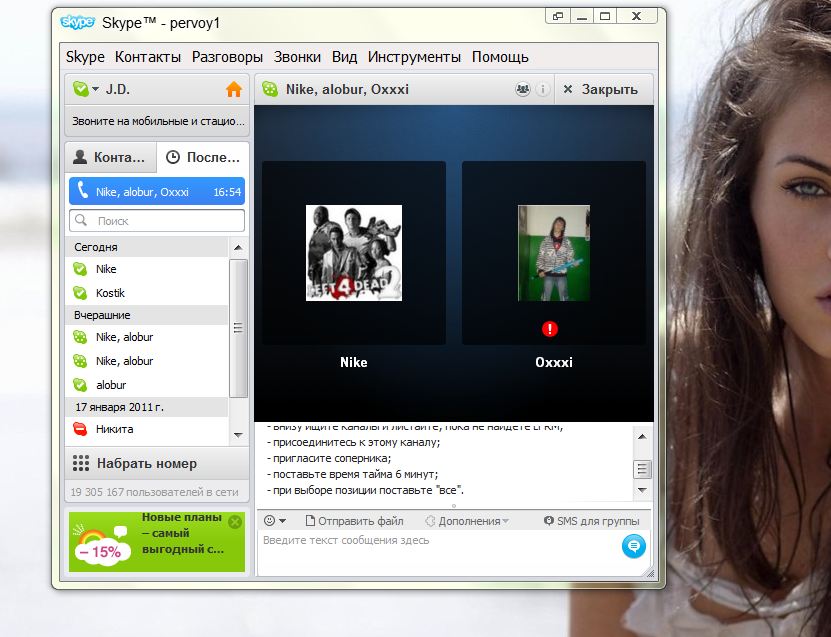Image resolution: width=831 pixels, height=637 pixels.
Task: Click the green status icon beside Nike
Action: 80,269
